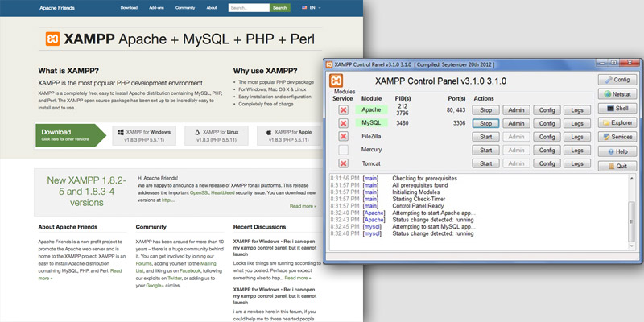Click the XAMPP orange logo on the website
The height and width of the screenshot is (322, 644).
click(x=52, y=39)
